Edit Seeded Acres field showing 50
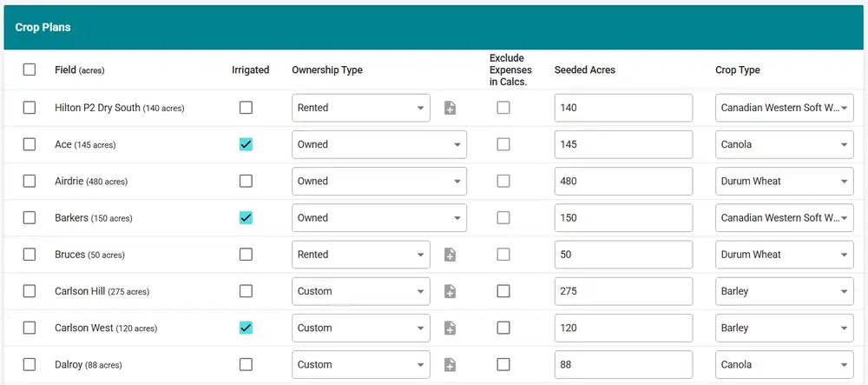 point(623,255)
